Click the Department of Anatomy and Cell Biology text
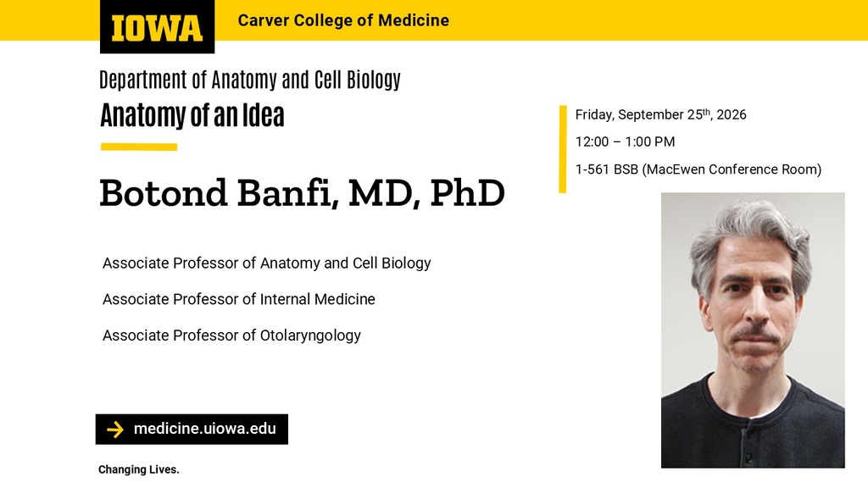868x488 pixels. pos(250,80)
